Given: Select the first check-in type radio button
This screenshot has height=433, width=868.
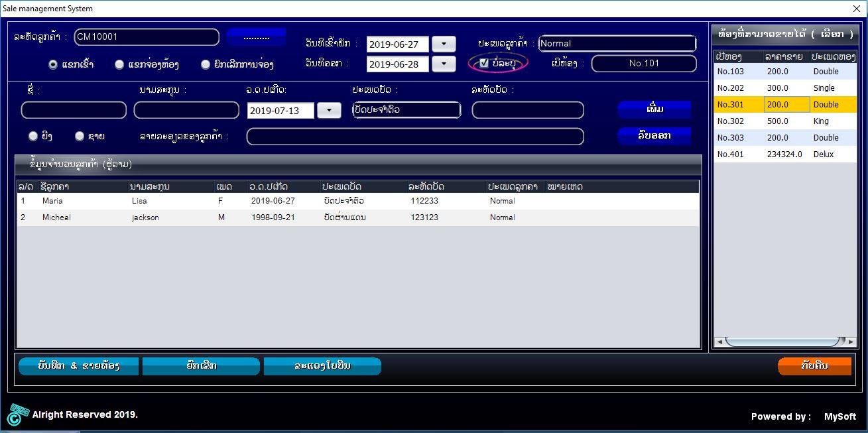Looking at the screenshot, I should pos(53,64).
